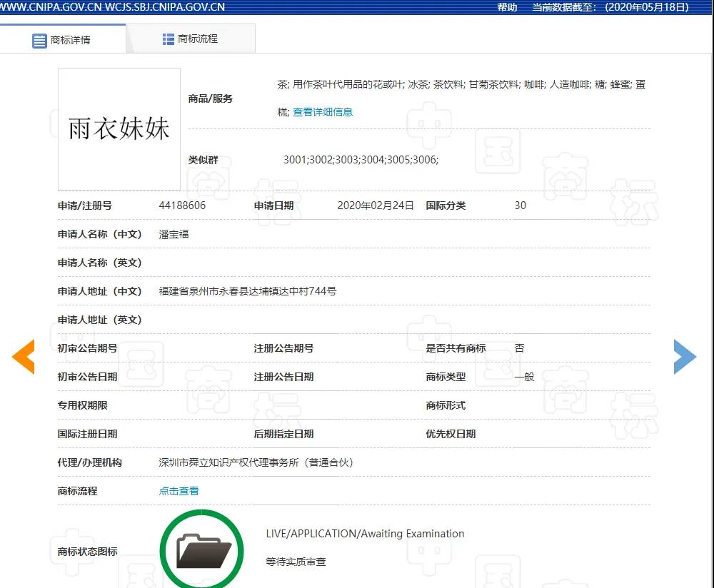Click the 初审公告日期 label
The width and height of the screenshot is (714, 588).
87,377
